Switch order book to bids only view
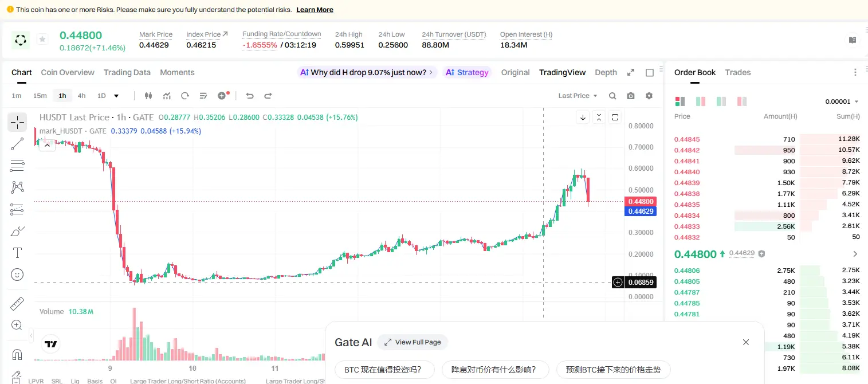This screenshot has width=868, height=384. click(x=721, y=101)
